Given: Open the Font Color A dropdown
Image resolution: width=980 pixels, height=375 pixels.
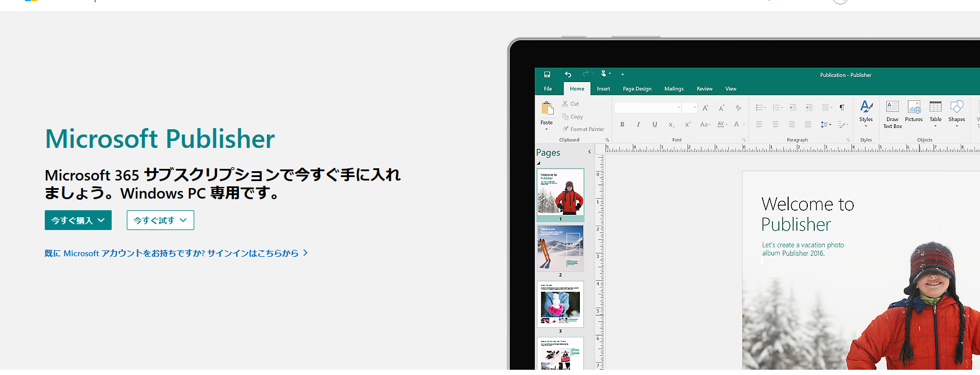Looking at the screenshot, I should (739, 125).
